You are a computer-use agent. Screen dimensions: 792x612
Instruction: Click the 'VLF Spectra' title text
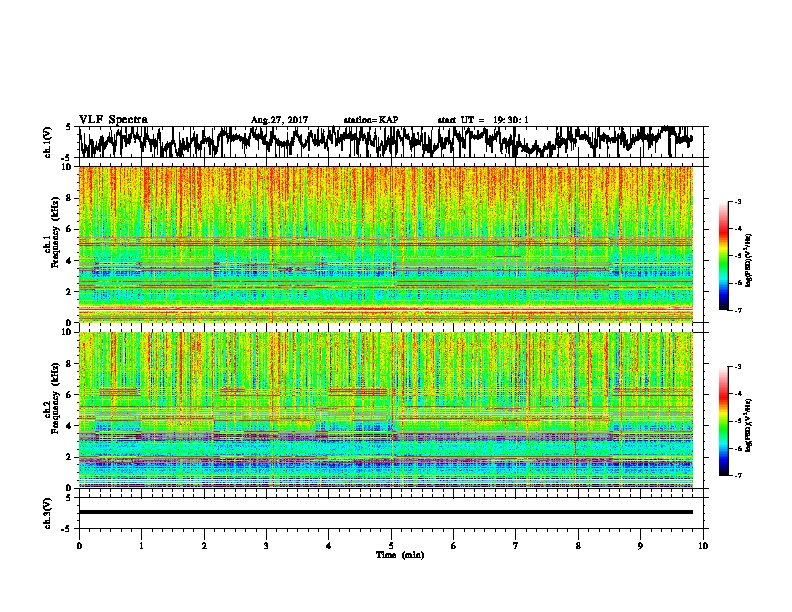click(113, 120)
